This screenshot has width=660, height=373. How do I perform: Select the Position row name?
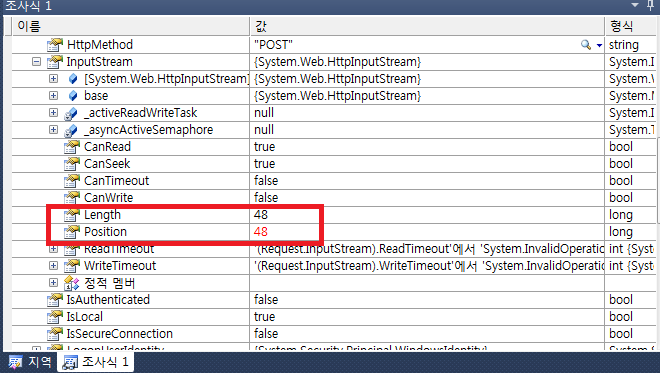coord(105,232)
